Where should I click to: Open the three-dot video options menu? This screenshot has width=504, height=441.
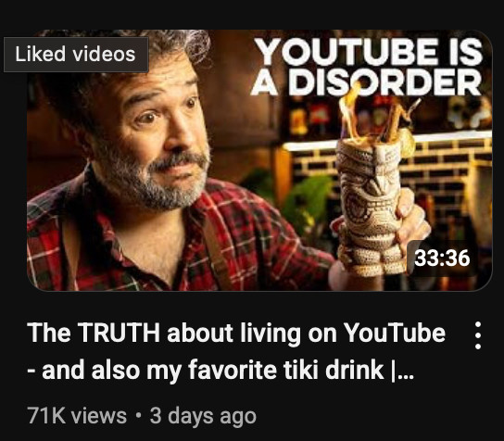coord(478,335)
